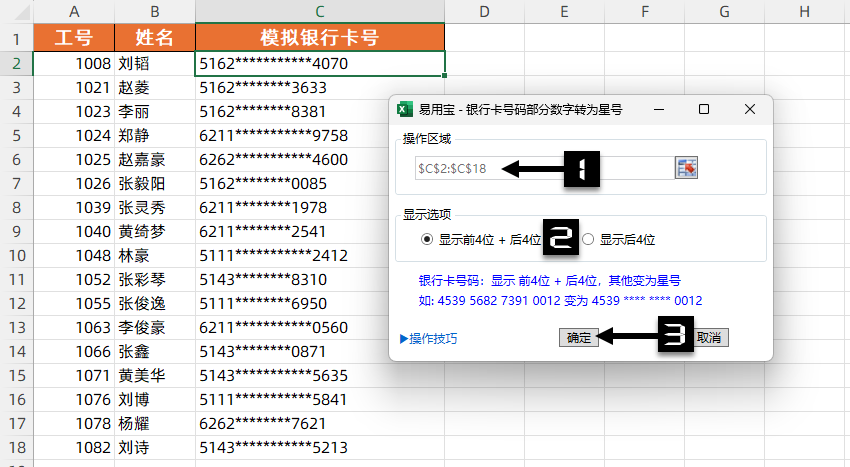850x467 pixels.
Task: Select column G header
Action: [724, 11]
